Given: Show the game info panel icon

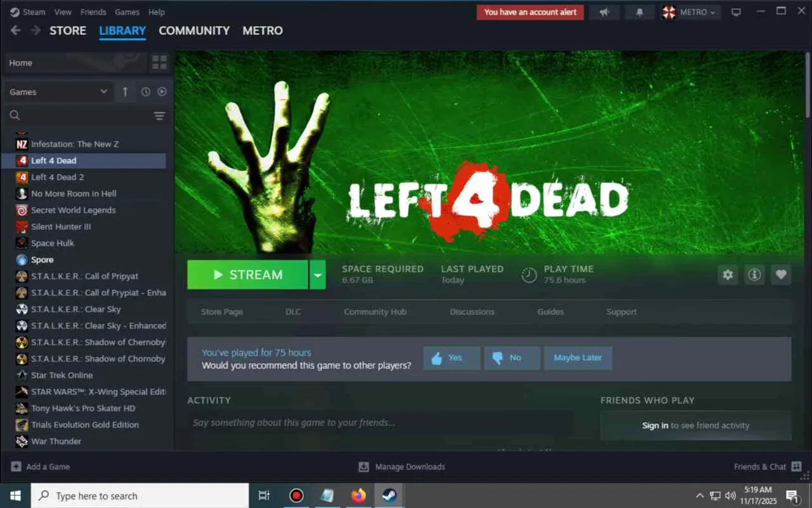Looking at the screenshot, I should [754, 274].
